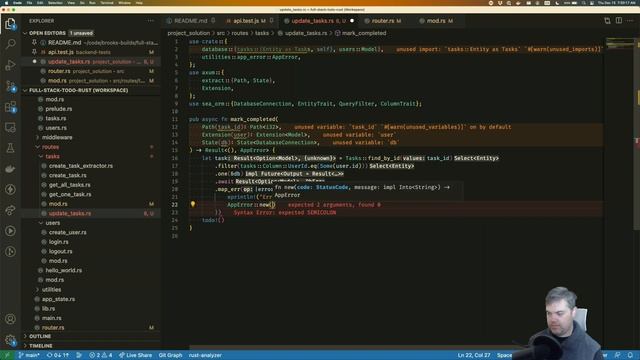This screenshot has height=360, width=640.
Task: Open the Explorer view in activity bar
Action: (10, 24)
